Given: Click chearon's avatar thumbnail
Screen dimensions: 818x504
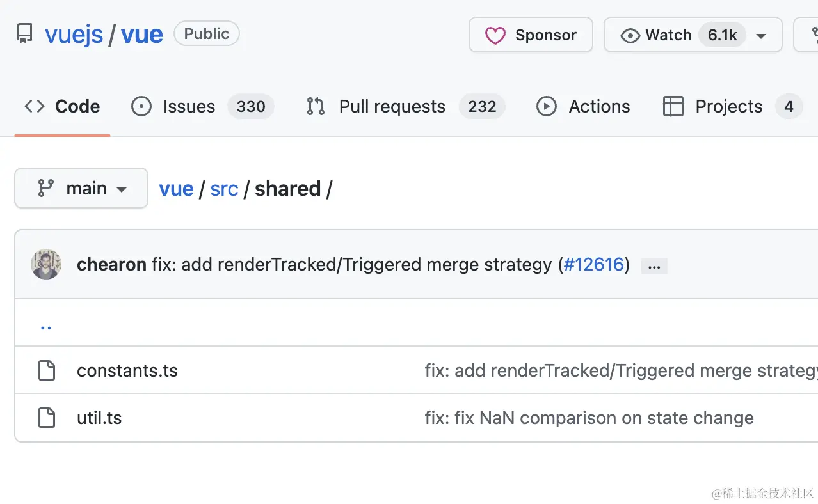Looking at the screenshot, I should [x=46, y=264].
